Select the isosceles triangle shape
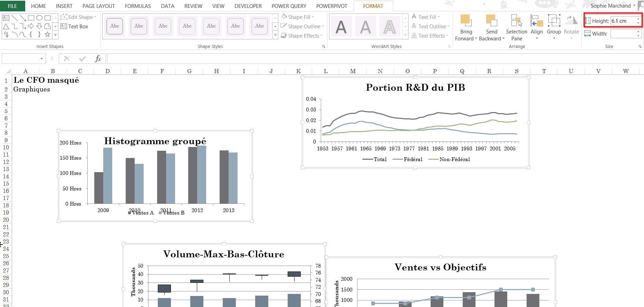 point(6,26)
